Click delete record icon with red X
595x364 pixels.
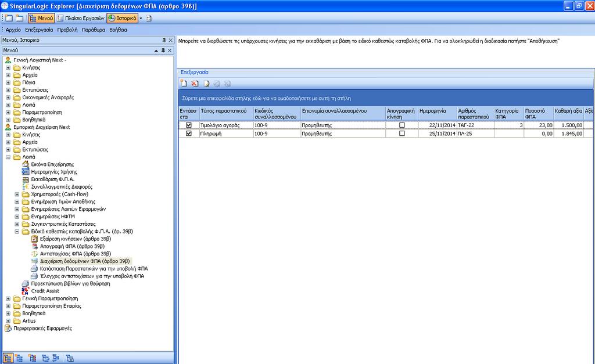click(195, 84)
